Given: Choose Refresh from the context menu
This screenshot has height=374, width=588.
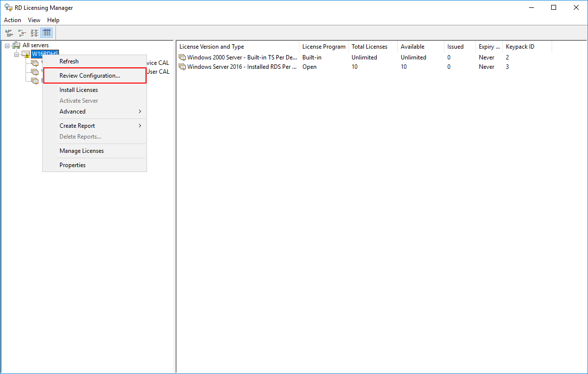Looking at the screenshot, I should 94,61.
